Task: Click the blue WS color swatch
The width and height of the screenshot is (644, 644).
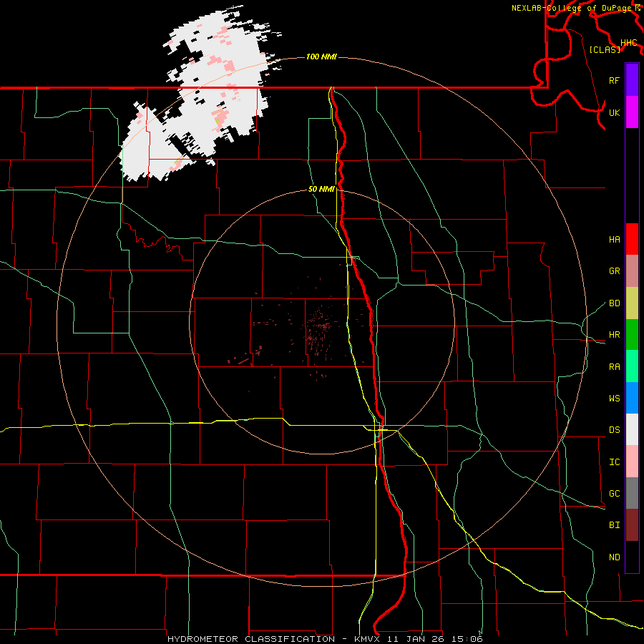Action: click(x=632, y=398)
